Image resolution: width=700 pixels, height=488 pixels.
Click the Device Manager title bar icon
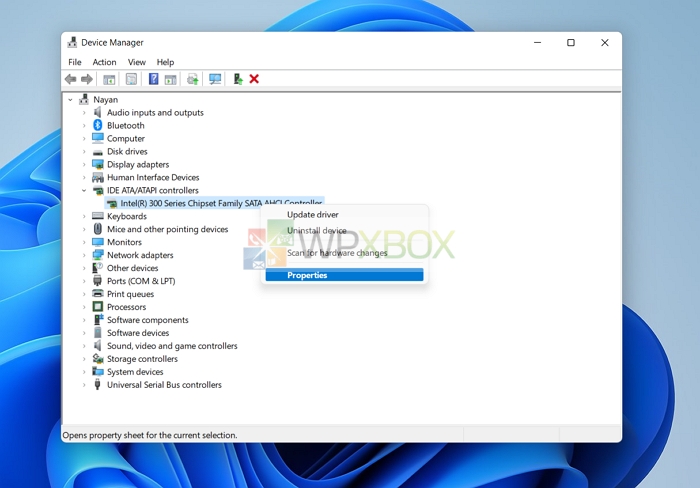click(x=72, y=42)
